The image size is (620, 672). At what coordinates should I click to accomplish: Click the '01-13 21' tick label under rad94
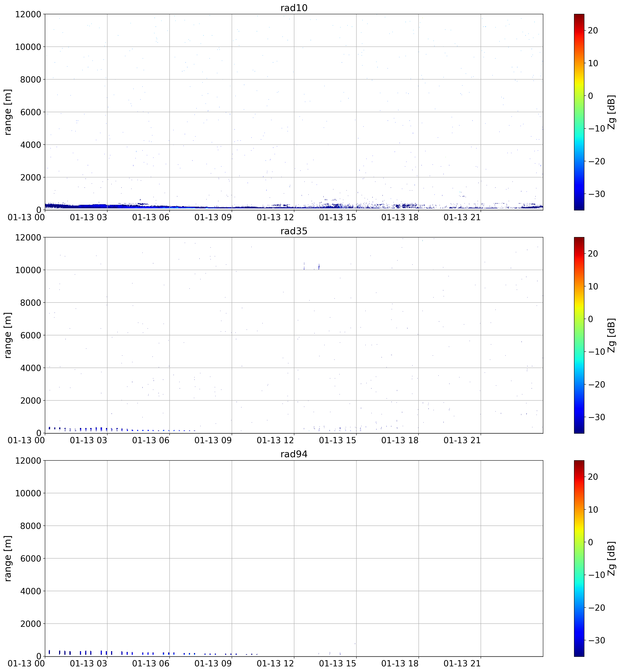pyautogui.click(x=462, y=664)
